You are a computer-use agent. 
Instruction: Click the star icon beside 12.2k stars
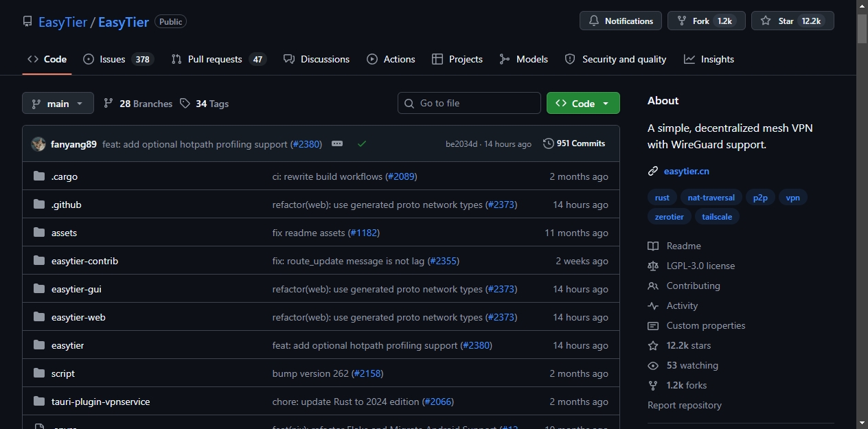pyautogui.click(x=653, y=345)
